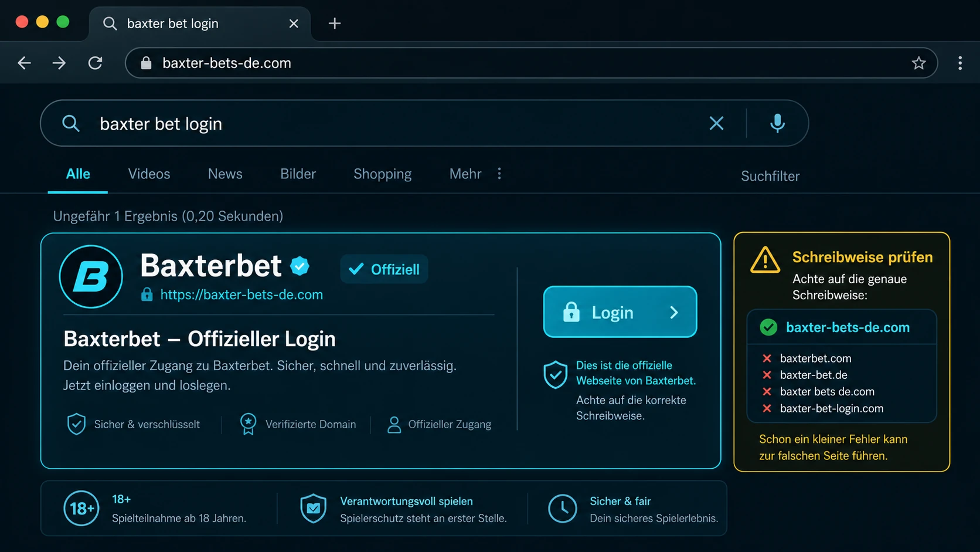The image size is (980, 552).
Task: Click the yellow warning triangle icon
Action: 765,260
